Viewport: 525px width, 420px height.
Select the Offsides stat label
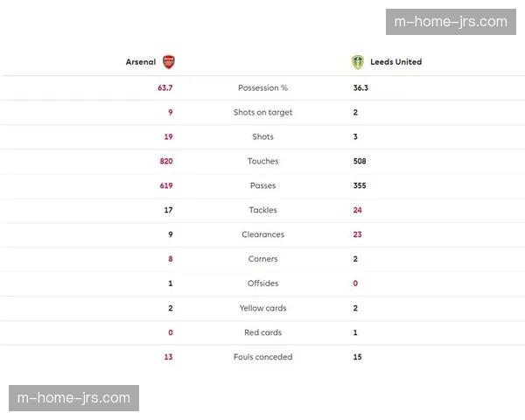click(x=262, y=284)
